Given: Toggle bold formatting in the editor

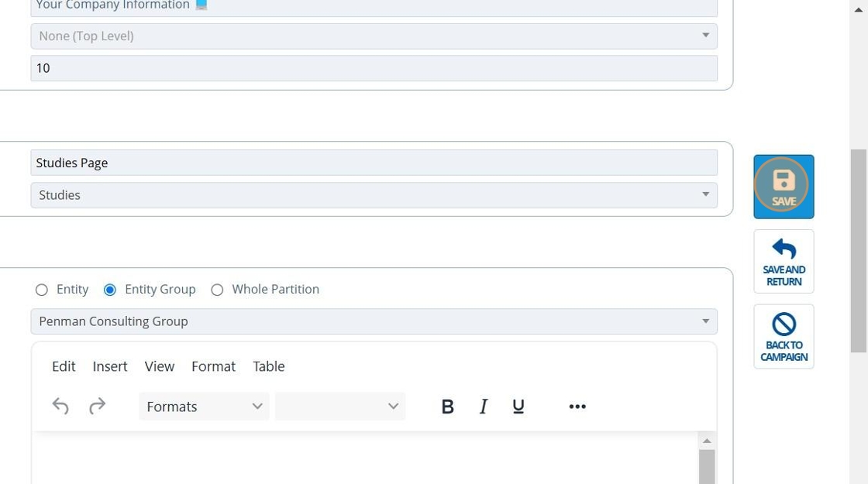Looking at the screenshot, I should pos(447,407).
